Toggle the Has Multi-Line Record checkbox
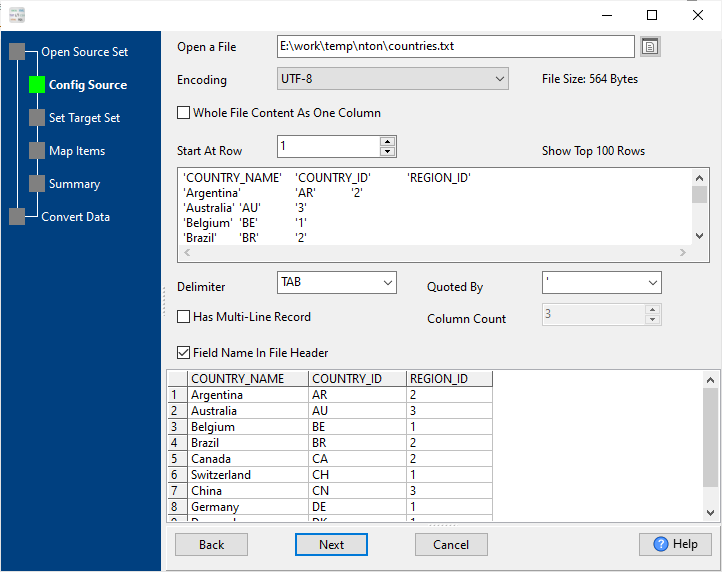This screenshot has height=572, width=722. pos(184,317)
